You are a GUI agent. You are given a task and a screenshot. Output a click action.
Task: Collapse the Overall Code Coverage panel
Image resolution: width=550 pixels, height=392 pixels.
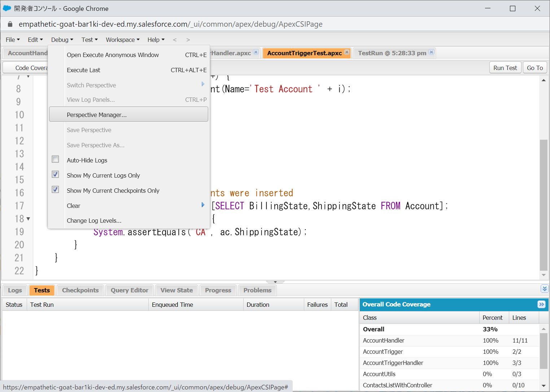541,304
